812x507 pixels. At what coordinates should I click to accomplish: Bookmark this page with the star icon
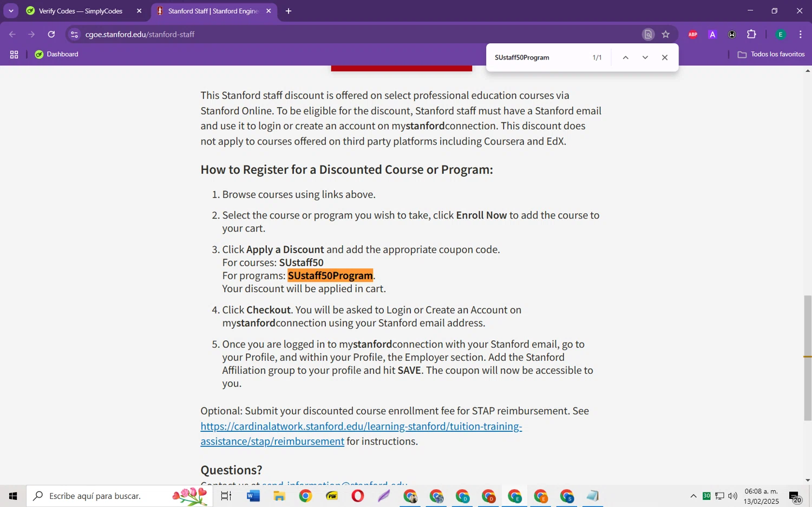[x=666, y=34]
